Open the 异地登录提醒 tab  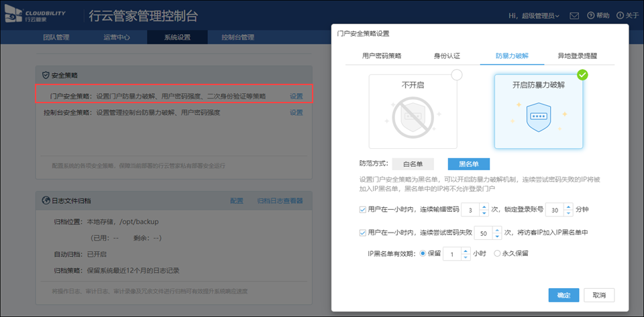(x=577, y=56)
